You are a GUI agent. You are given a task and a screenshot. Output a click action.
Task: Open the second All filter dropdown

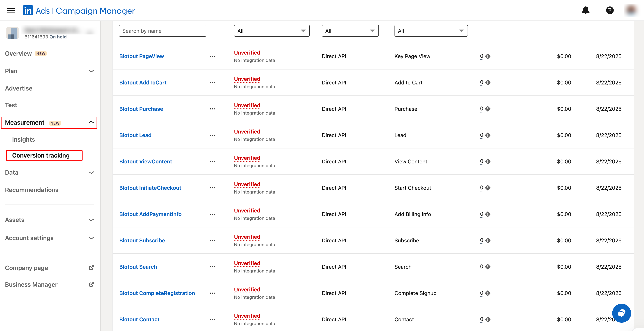pyautogui.click(x=350, y=31)
